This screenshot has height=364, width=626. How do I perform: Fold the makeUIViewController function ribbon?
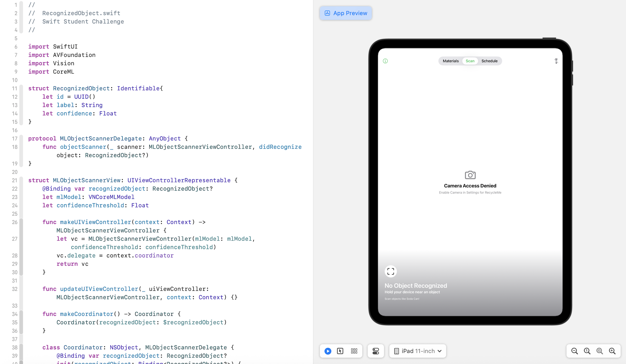click(21, 247)
